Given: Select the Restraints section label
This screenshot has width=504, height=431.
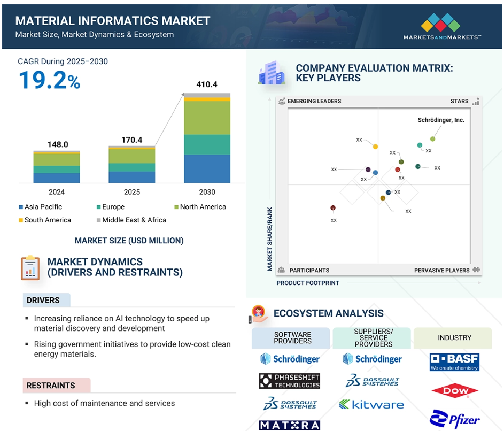Looking at the screenshot, I should coord(57,386).
